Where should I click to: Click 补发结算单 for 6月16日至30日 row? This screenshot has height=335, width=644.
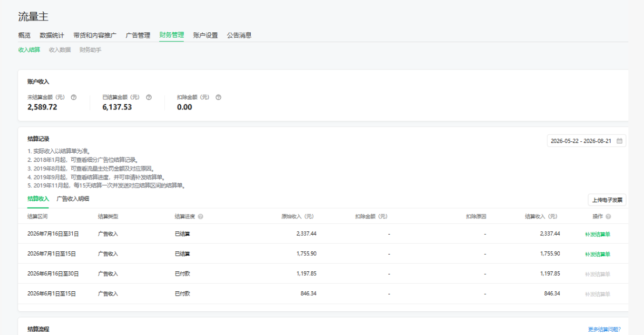point(598,274)
